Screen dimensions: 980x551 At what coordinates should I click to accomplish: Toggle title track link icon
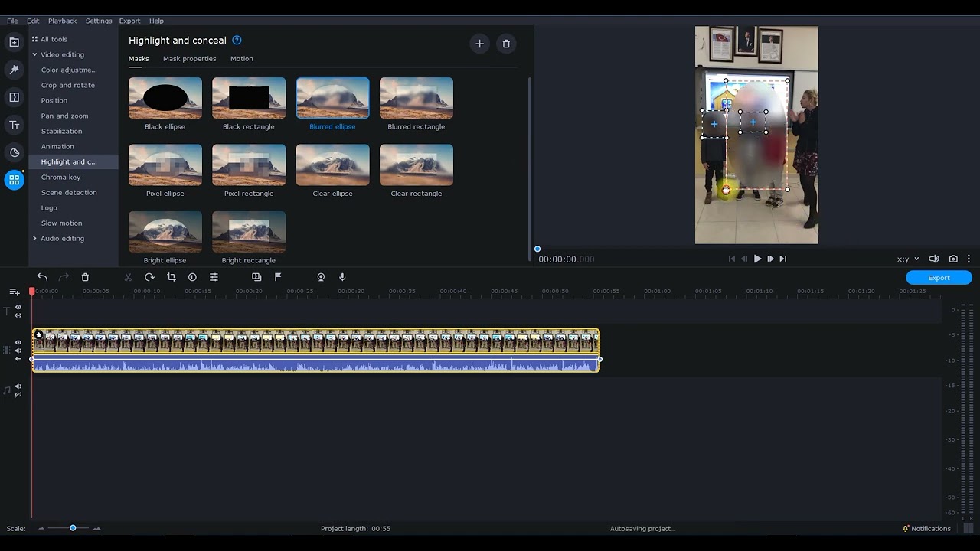[18, 315]
